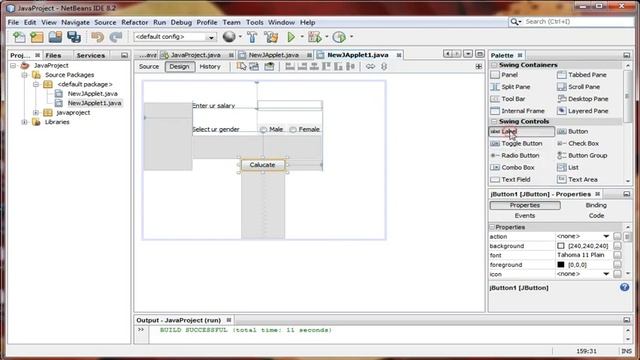The height and width of the screenshot is (360, 640).
Task: Switch to the JavaProject.java tab
Action: (196, 55)
